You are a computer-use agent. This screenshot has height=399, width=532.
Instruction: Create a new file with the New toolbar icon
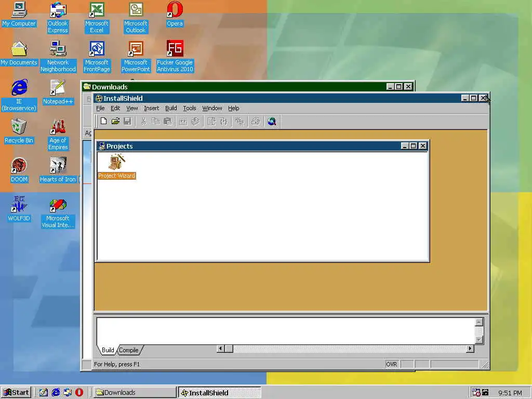click(104, 121)
